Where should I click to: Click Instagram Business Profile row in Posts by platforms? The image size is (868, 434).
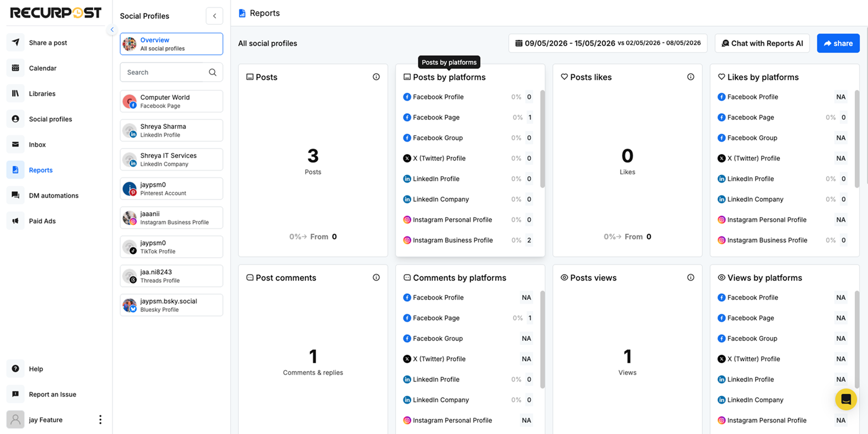click(x=468, y=240)
